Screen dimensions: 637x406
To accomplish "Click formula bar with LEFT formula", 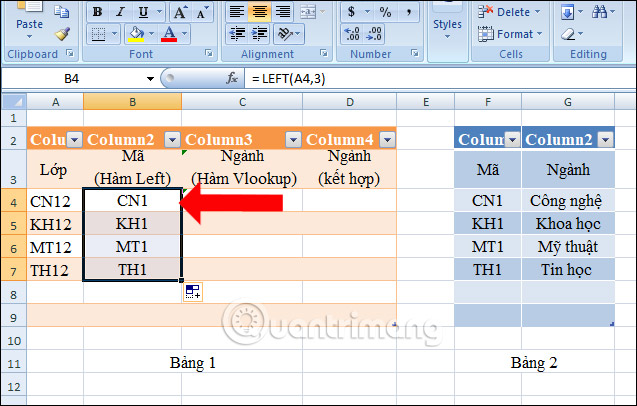I will tap(440, 78).
